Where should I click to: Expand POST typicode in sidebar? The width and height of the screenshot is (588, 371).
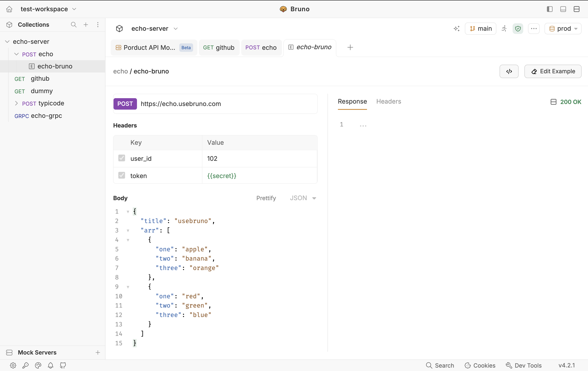[16, 103]
